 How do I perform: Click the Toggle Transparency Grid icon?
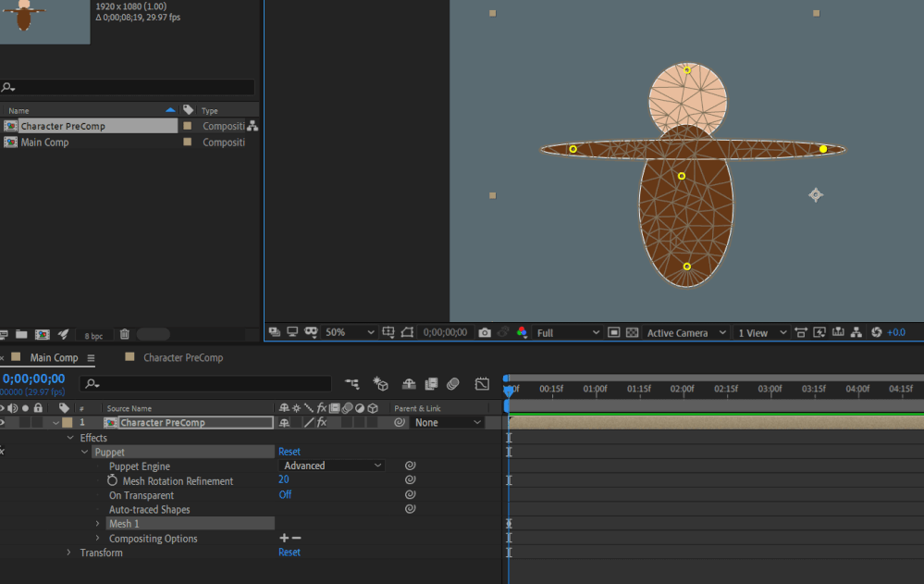pos(633,332)
